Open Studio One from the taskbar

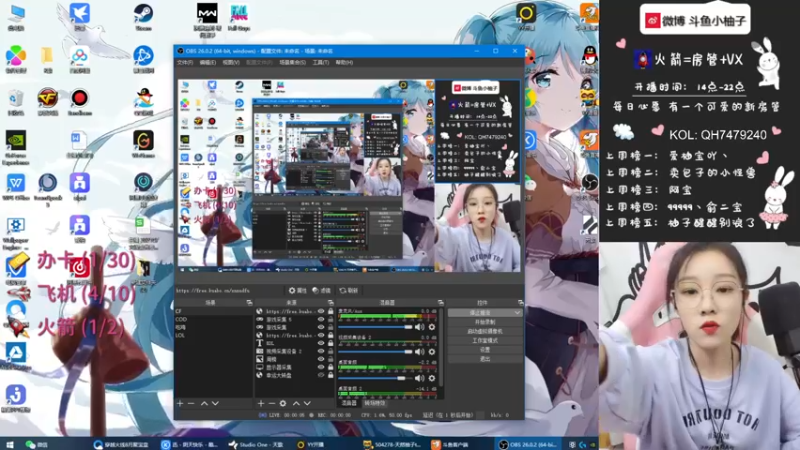tap(256, 444)
